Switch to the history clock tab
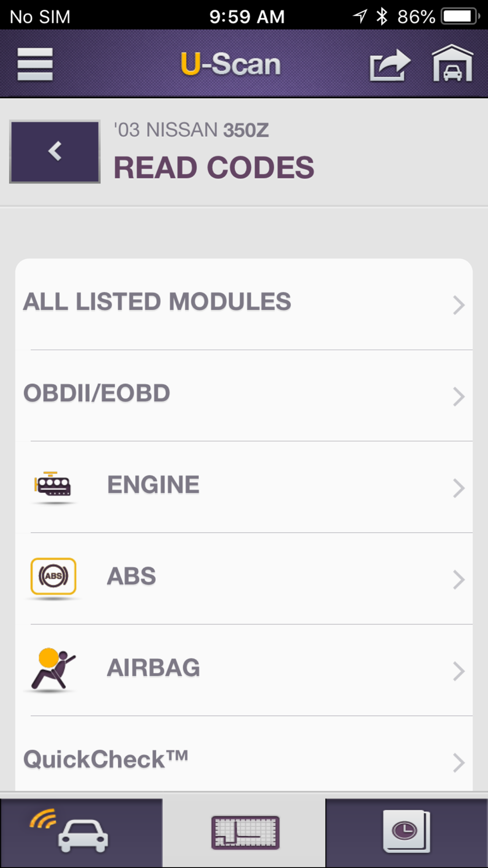The height and width of the screenshot is (868, 488). 406,832
